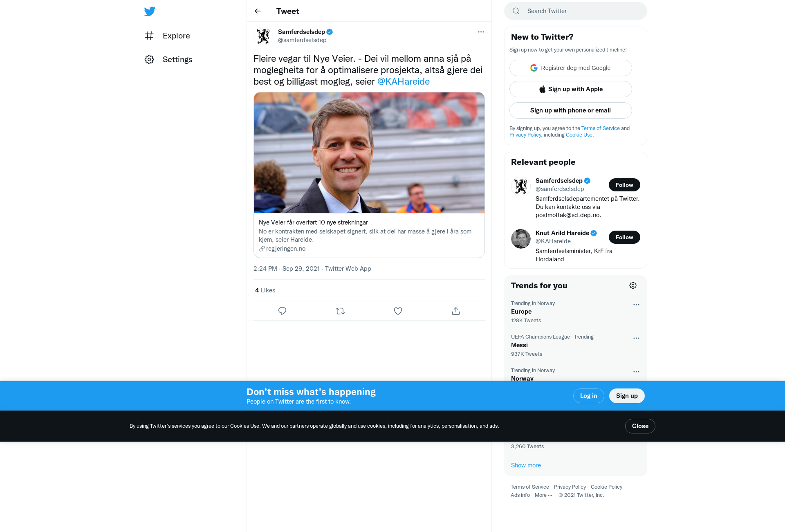Viewport: 785px width, 532px height.
Task: Retweet using the retweet icon
Action: [340, 311]
